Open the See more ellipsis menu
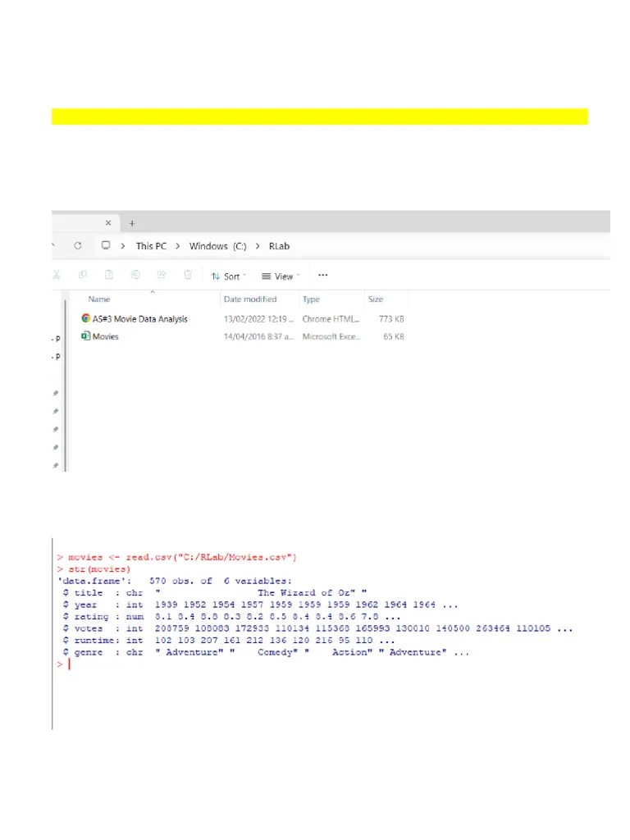The image size is (630, 840). coord(322,276)
